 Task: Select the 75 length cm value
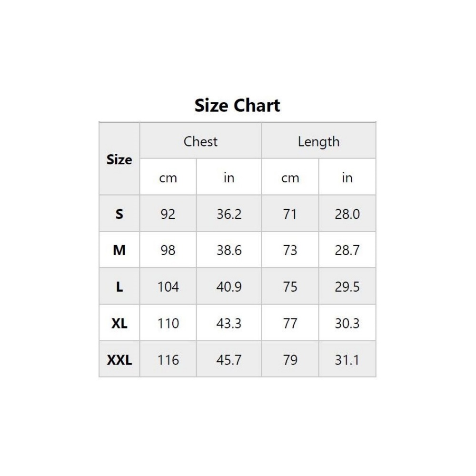pyautogui.click(x=290, y=287)
